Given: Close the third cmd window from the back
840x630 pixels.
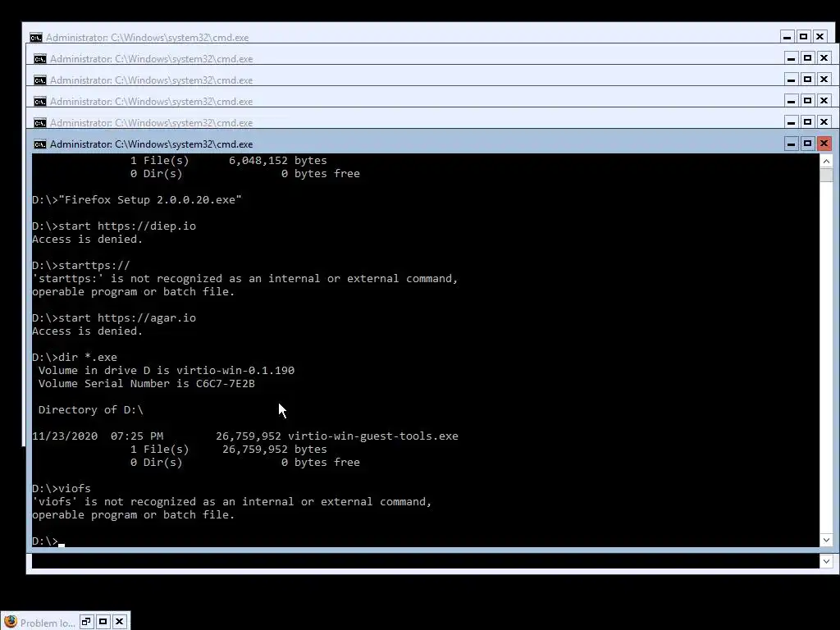Looking at the screenshot, I should coord(824,80).
